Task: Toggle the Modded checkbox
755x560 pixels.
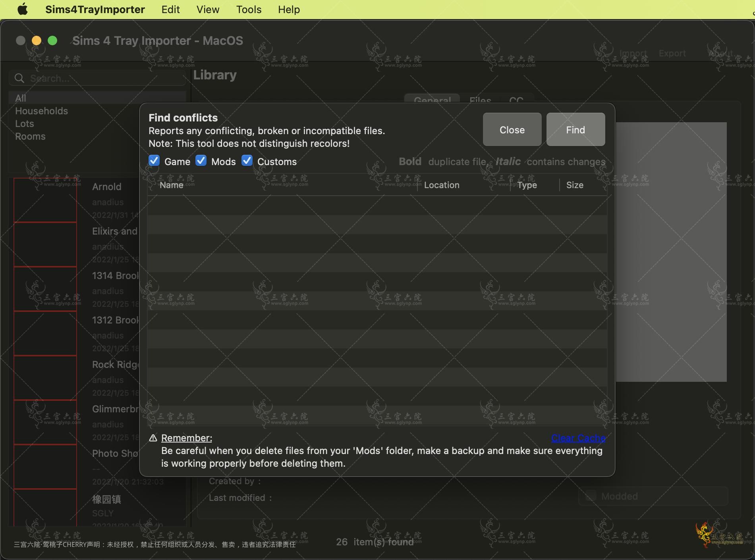Action: tap(591, 496)
